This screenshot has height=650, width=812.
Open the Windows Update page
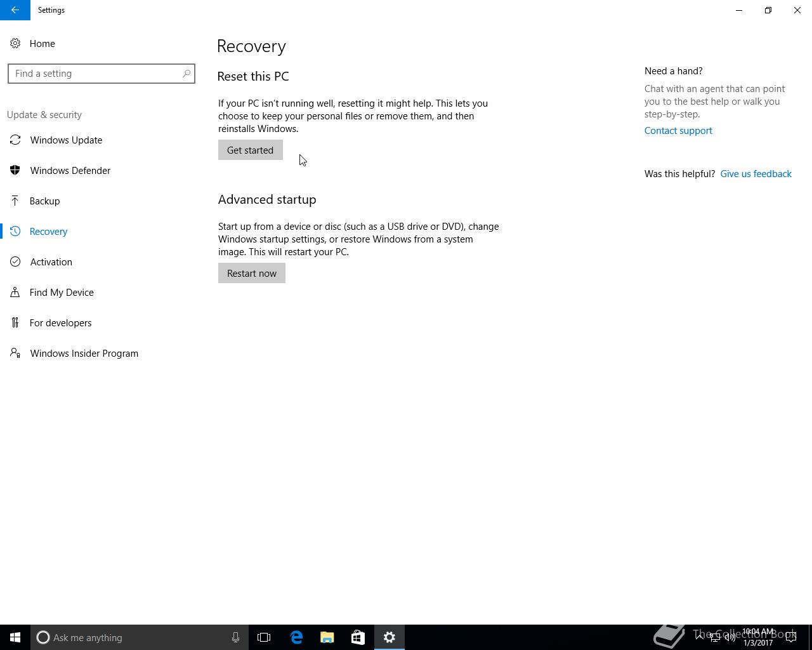coord(66,140)
